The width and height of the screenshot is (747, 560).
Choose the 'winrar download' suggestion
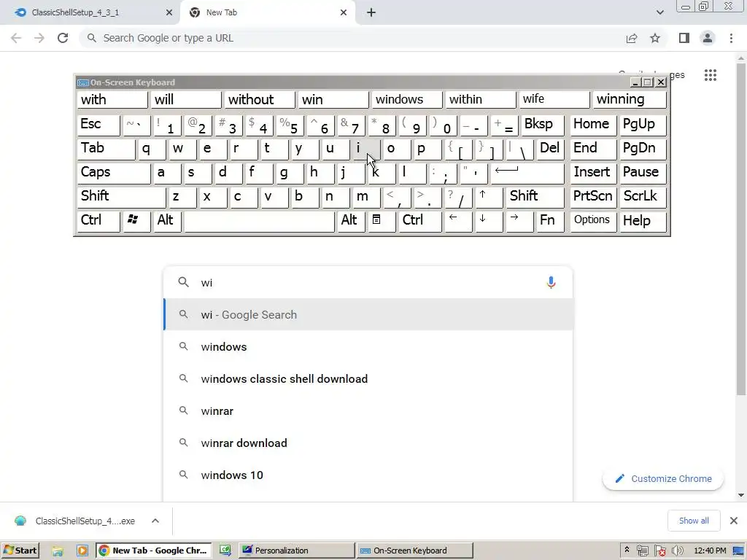pyautogui.click(x=368, y=443)
